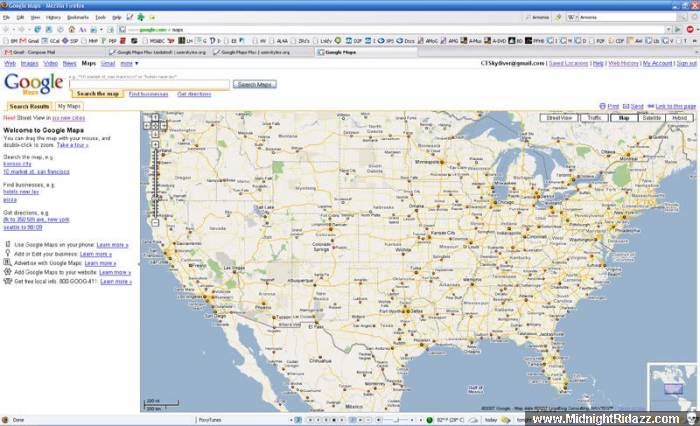Click Link to this page

675,106
